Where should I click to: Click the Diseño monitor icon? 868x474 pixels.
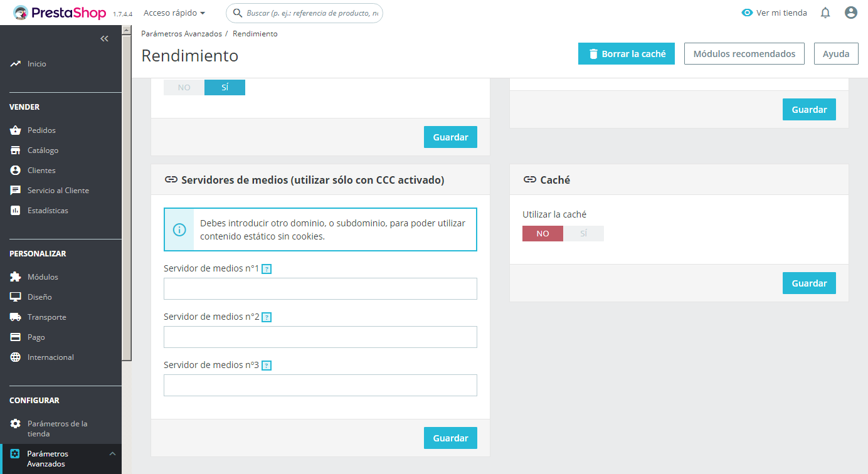coord(16,297)
